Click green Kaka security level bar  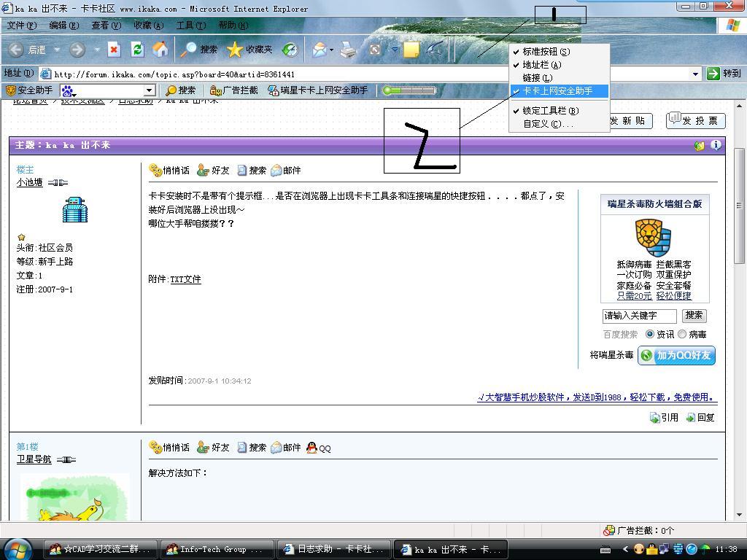point(409,90)
